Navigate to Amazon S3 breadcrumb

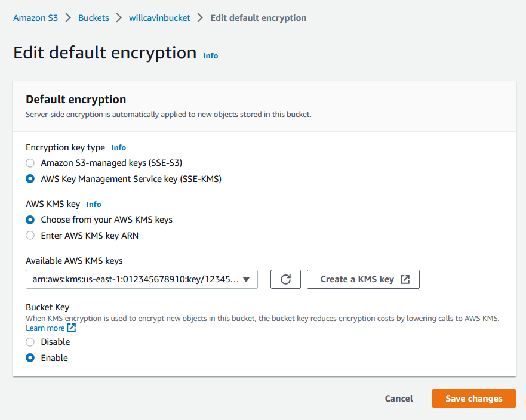(35, 17)
